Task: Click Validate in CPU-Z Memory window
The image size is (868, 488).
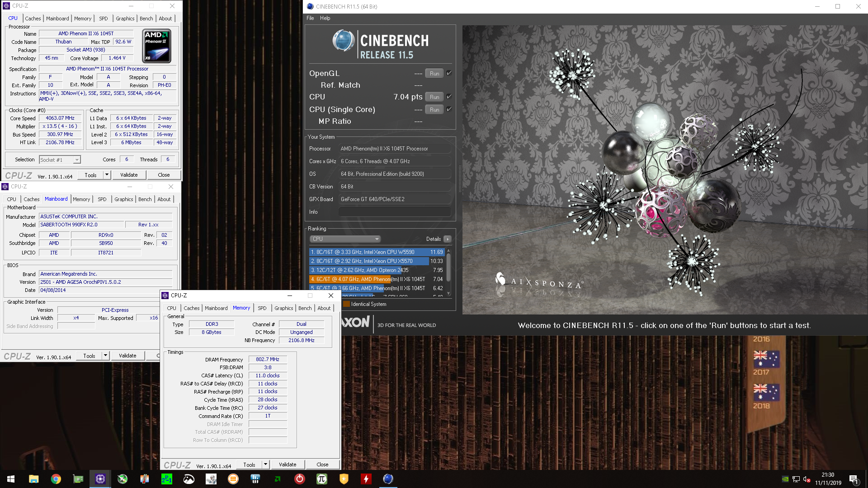Action: (x=288, y=465)
